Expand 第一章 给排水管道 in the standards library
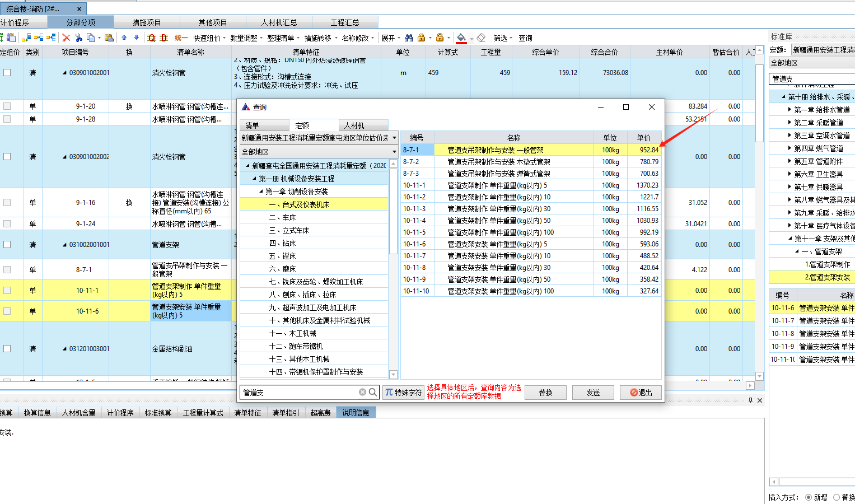Viewport: 855px width, 504px height. point(790,110)
